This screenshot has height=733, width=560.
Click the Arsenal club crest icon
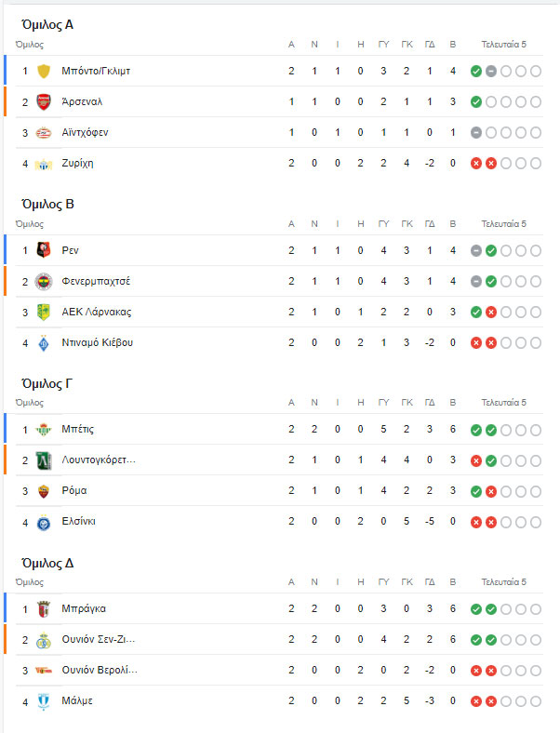(43, 101)
